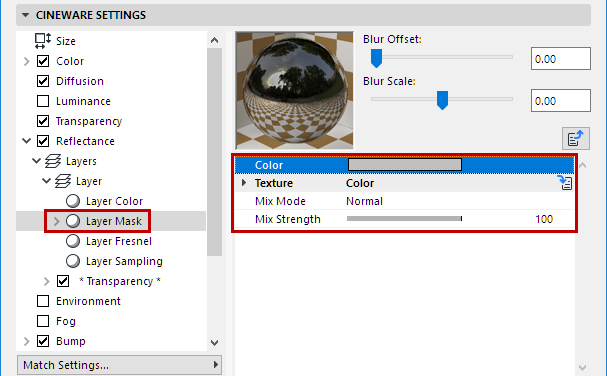Expand the Layer Mask tree node
The height and width of the screenshot is (376, 607).
(x=57, y=221)
